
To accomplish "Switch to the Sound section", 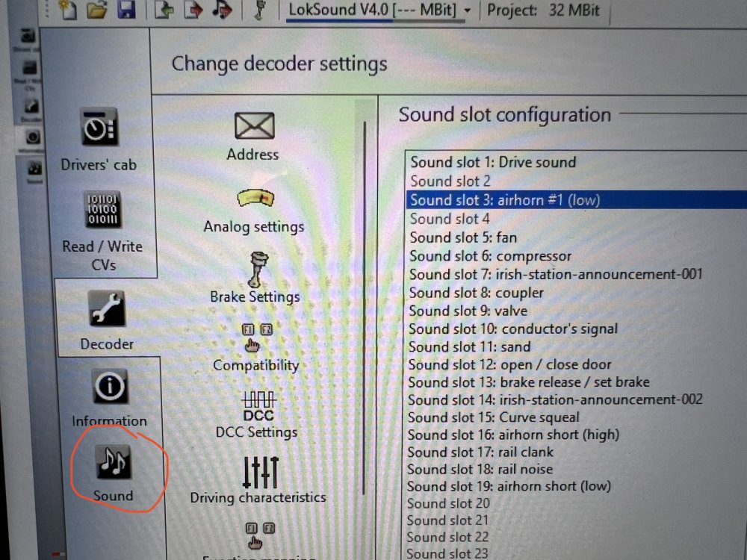I will pos(113,472).
